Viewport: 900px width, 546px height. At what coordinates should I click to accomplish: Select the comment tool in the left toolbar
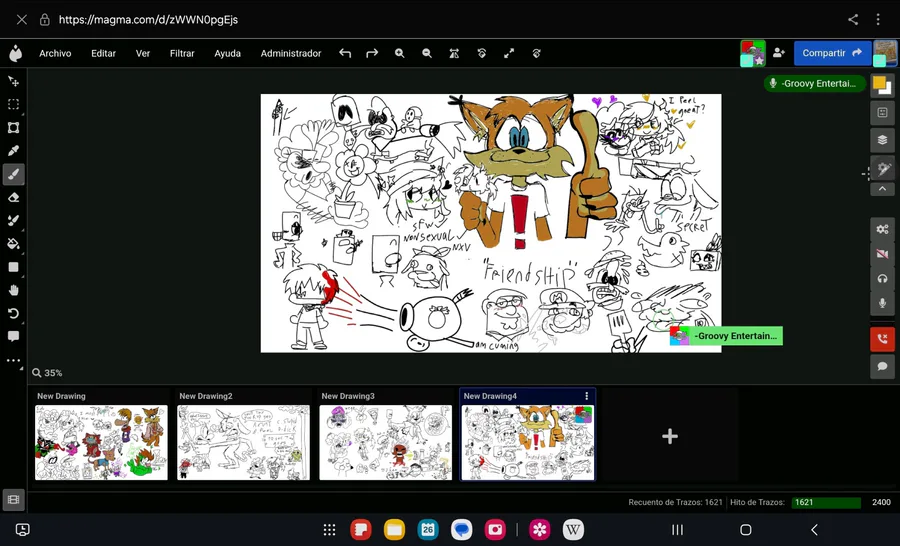(x=13, y=336)
